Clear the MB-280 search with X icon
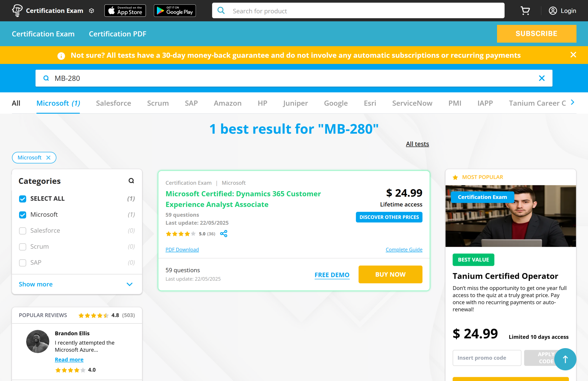588x381 pixels. point(542,78)
